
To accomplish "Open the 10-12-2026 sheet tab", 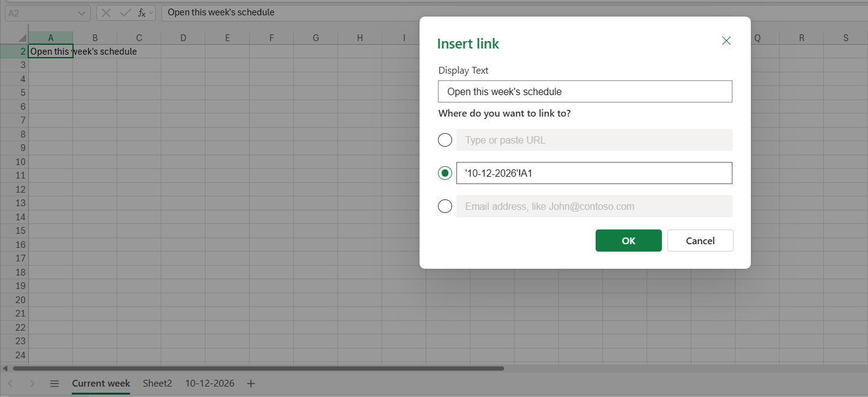I will pyautogui.click(x=210, y=384).
